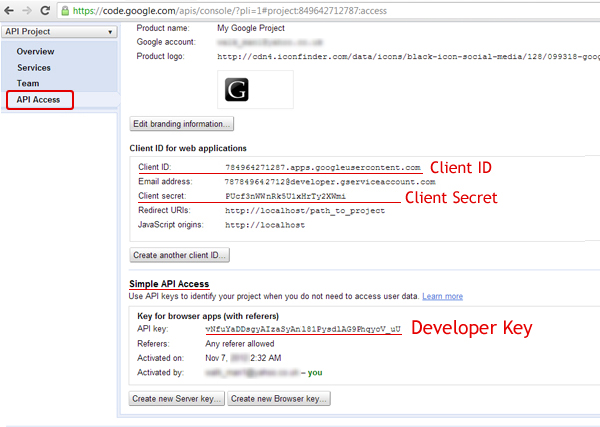The image size is (600, 427).
Task: Click the Client ID value text
Action: (x=324, y=167)
